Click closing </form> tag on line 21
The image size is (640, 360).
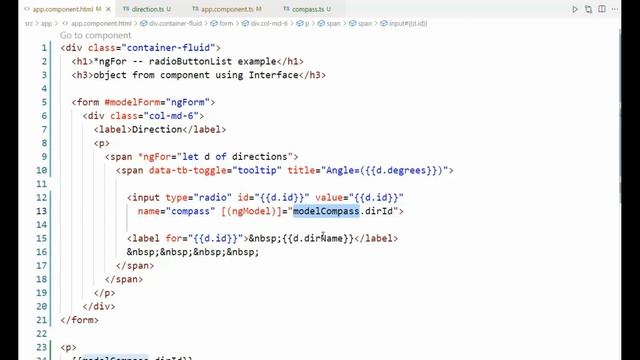80,320
